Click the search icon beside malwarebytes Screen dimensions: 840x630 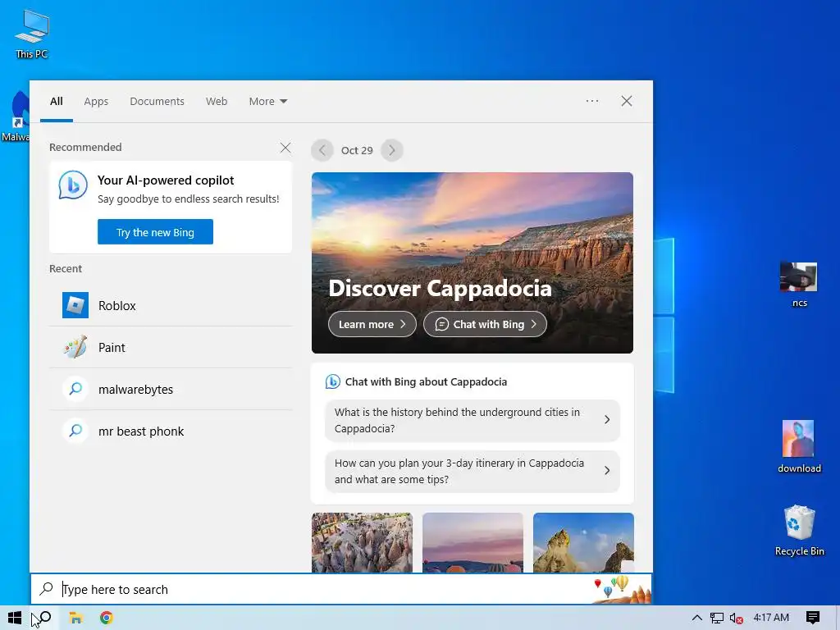[x=75, y=389]
